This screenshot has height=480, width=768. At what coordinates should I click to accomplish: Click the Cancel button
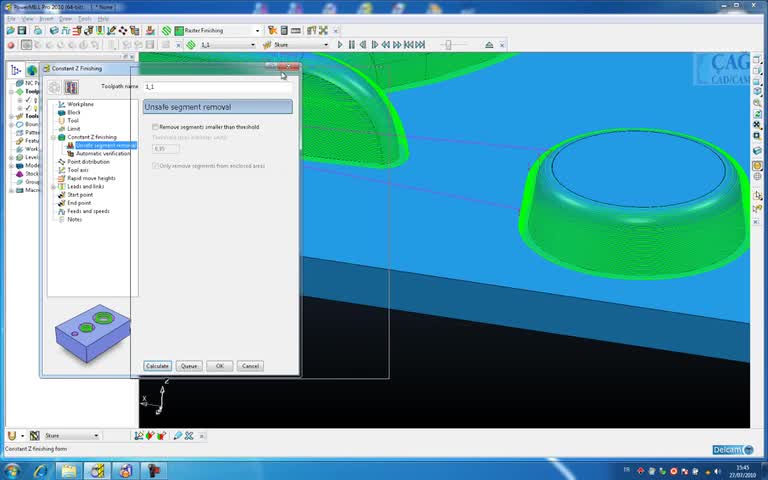[x=250, y=366]
